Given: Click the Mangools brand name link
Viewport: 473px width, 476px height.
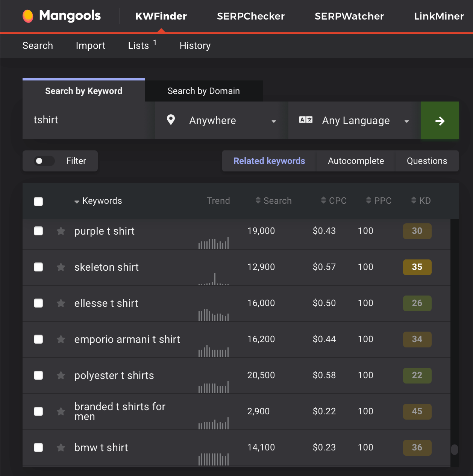Looking at the screenshot, I should point(70,16).
